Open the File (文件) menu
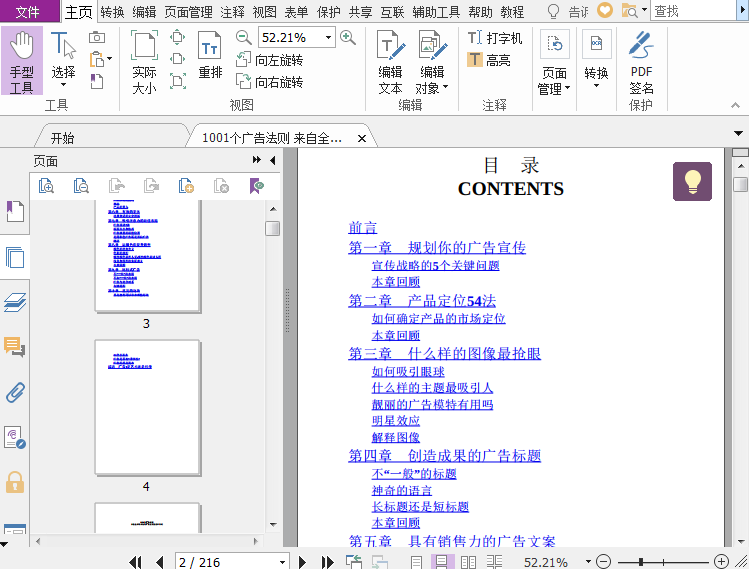749x569 pixels. [x=28, y=11]
